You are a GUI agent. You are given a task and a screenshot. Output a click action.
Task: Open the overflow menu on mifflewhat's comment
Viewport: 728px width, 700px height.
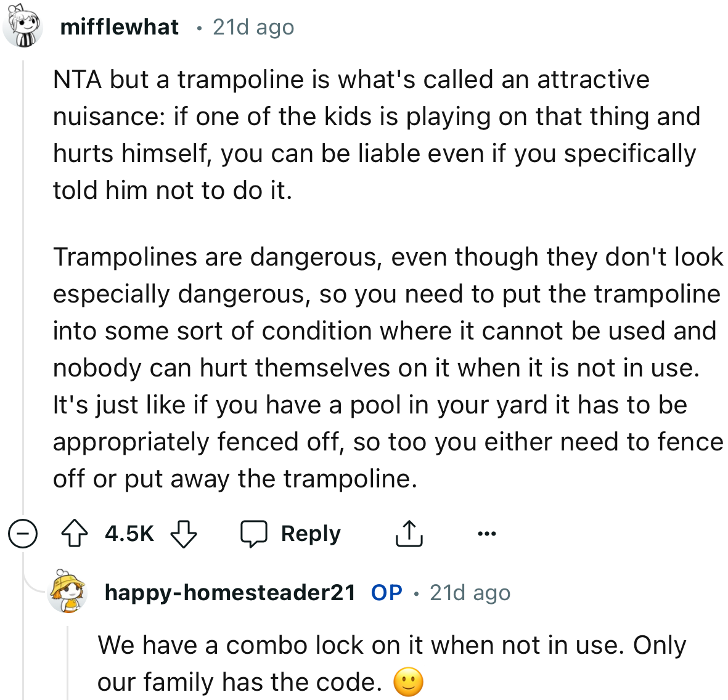(x=487, y=533)
